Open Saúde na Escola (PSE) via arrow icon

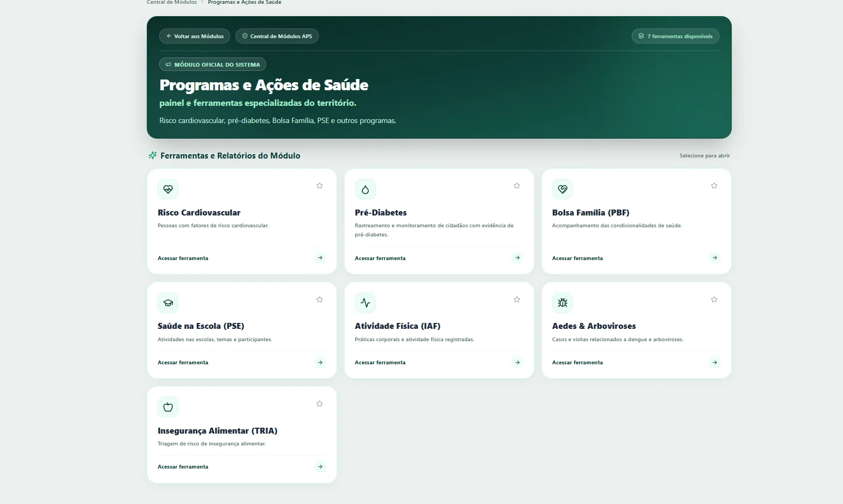pyautogui.click(x=320, y=362)
